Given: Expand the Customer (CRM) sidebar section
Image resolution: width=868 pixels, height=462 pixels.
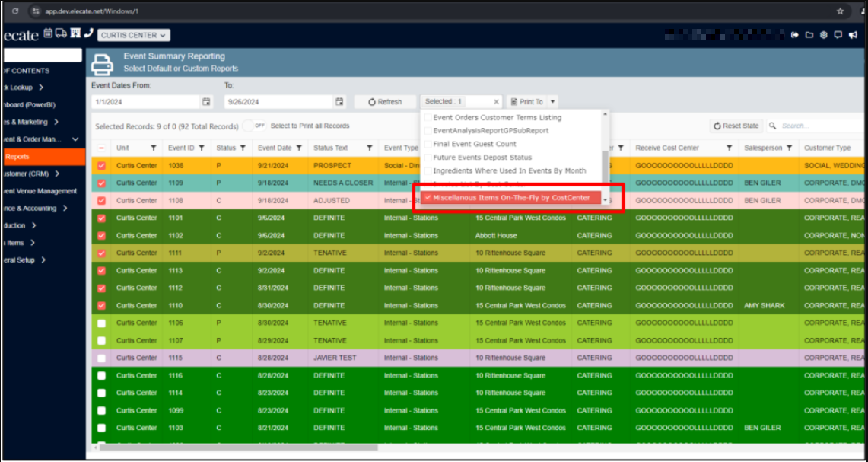Looking at the screenshot, I should [30, 174].
